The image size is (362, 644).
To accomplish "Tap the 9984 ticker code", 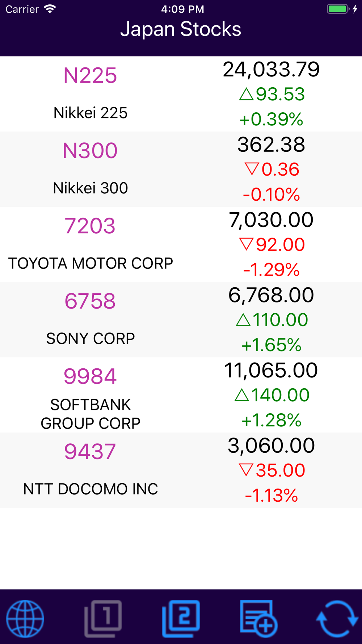I will 90,376.
